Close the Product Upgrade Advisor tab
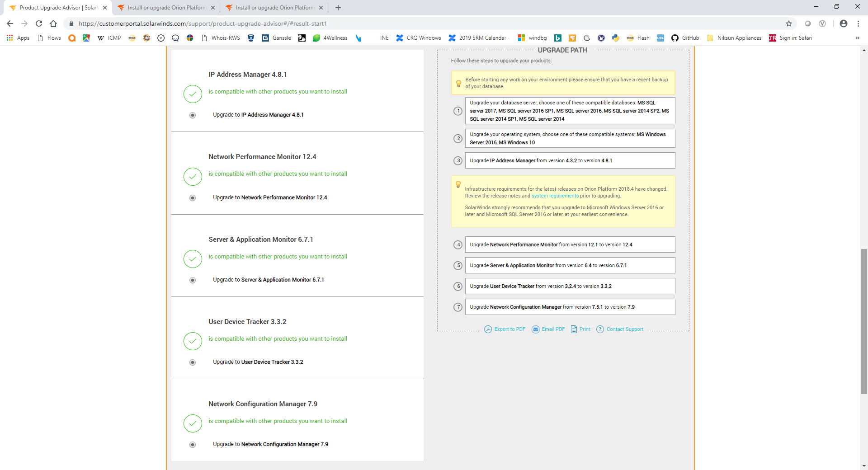Viewport: 868px width, 470px height. click(104, 8)
